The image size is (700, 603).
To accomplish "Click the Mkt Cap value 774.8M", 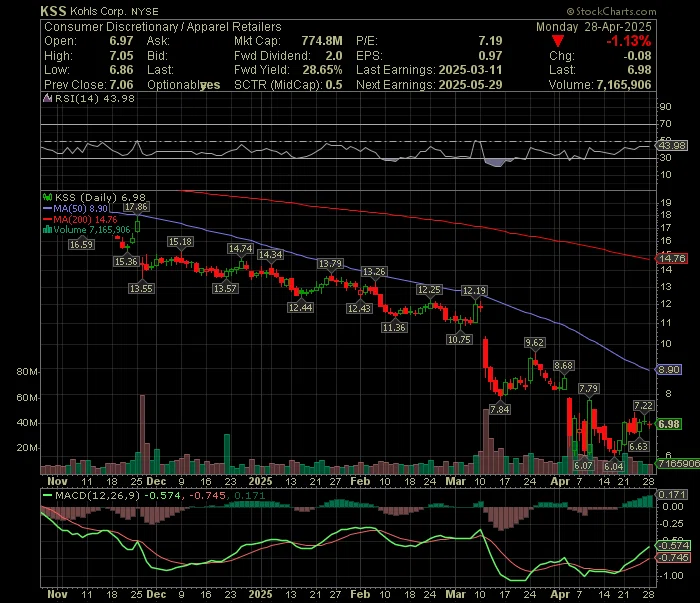I will pyautogui.click(x=322, y=41).
